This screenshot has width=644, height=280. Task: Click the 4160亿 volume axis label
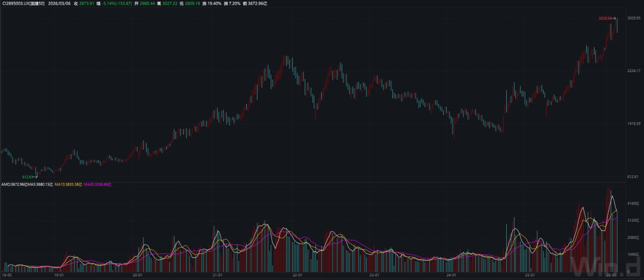point(634,203)
